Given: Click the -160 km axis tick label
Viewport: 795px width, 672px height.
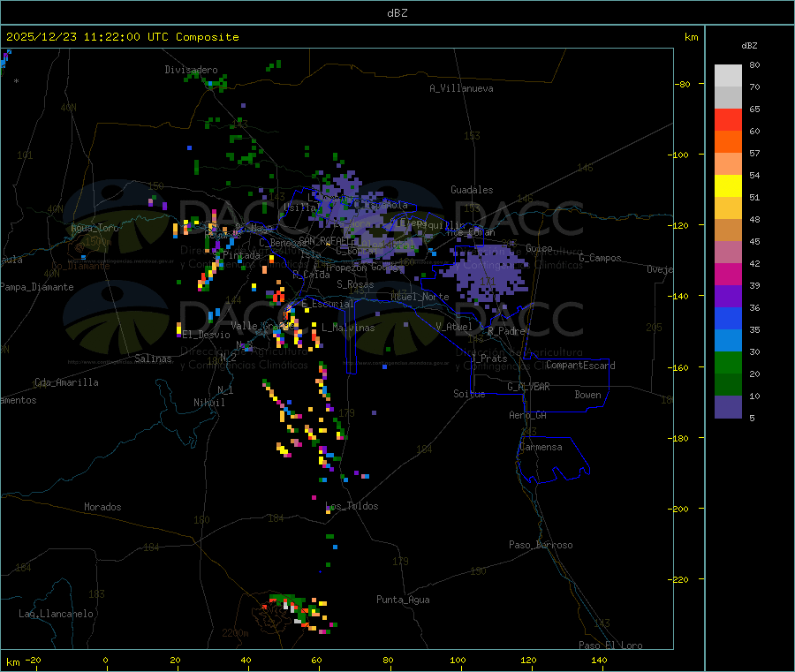Looking at the screenshot, I should (x=678, y=367).
